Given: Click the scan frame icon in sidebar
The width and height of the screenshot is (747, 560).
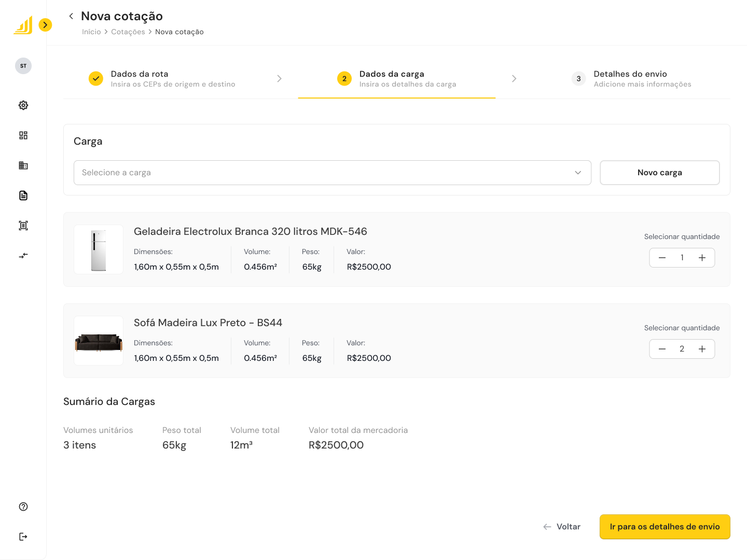Looking at the screenshot, I should [23, 226].
